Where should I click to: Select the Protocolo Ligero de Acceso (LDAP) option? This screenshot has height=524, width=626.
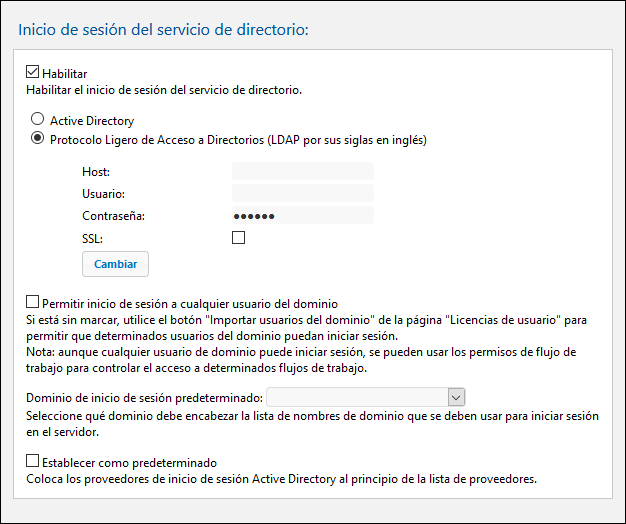38,139
